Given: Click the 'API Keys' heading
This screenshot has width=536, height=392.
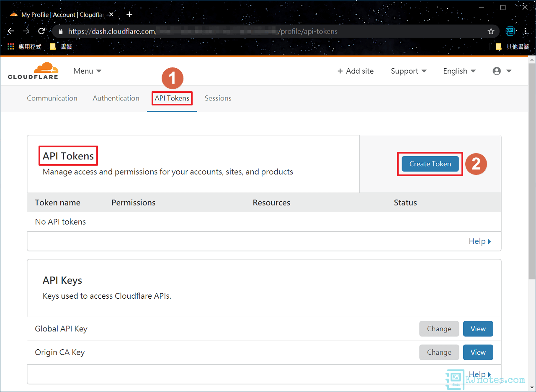Looking at the screenshot, I should tap(62, 280).
